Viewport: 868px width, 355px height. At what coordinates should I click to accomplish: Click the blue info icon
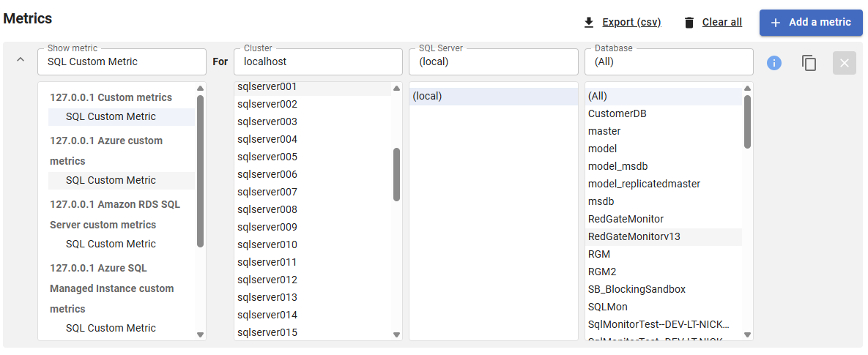[774, 63]
